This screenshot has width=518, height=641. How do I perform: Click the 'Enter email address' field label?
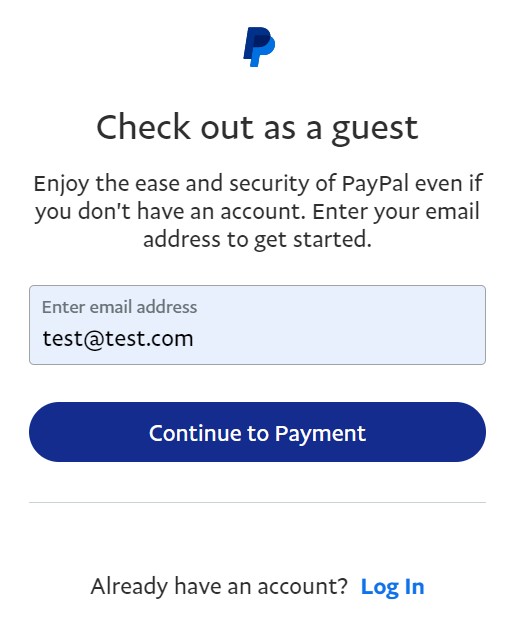pos(119,307)
